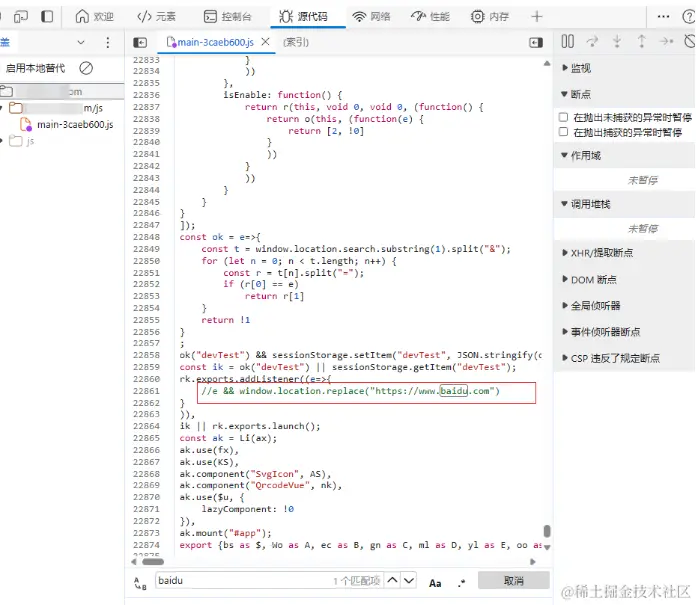Viewport: 696px width, 605px height.
Task: Click the step into icon
Action: click(617, 41)
